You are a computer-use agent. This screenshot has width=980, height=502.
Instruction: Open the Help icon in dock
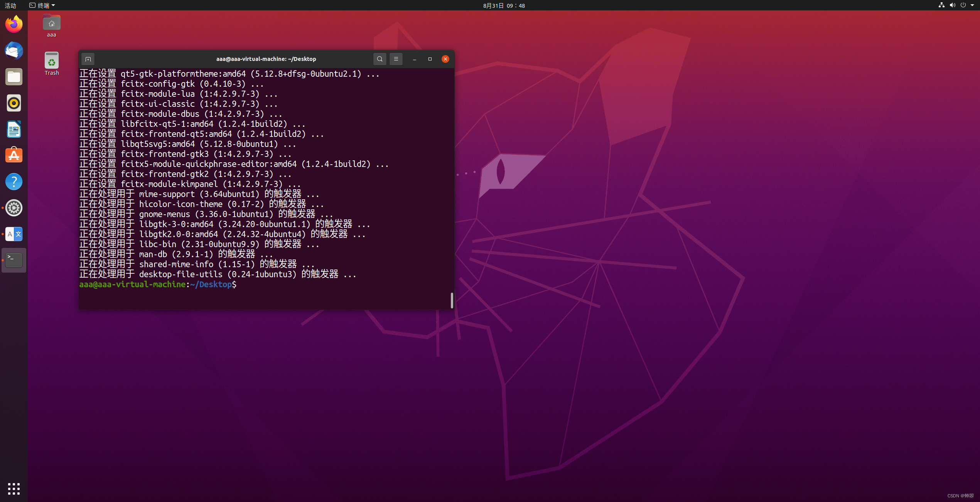tap(14, 182)
